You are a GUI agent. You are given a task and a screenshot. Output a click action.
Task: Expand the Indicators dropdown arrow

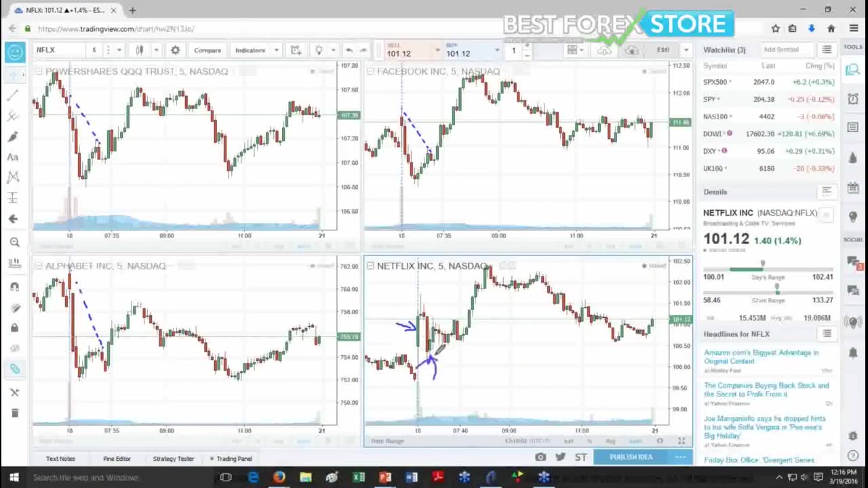point(276,50)
